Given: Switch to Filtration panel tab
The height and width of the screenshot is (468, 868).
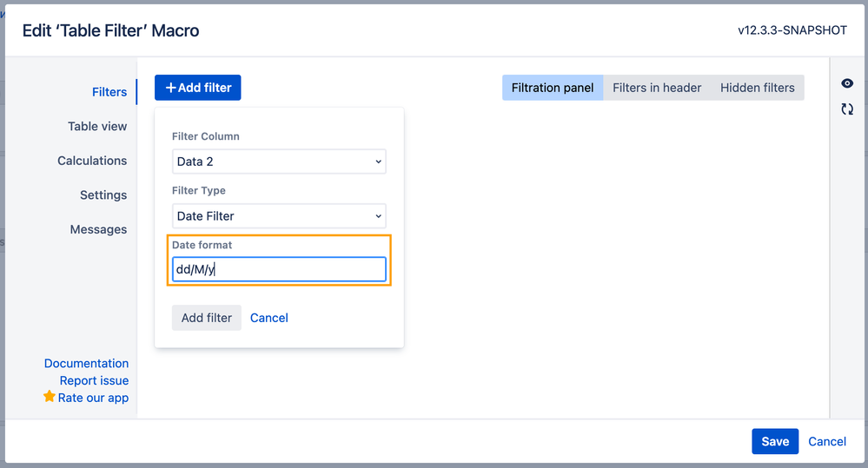Looking at the screenshot, I should [553, 88].
